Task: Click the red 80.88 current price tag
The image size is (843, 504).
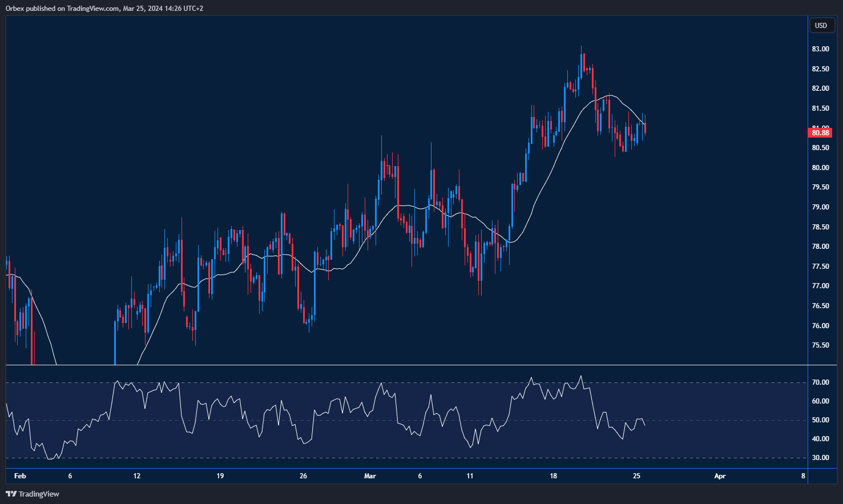Action: 820,133
